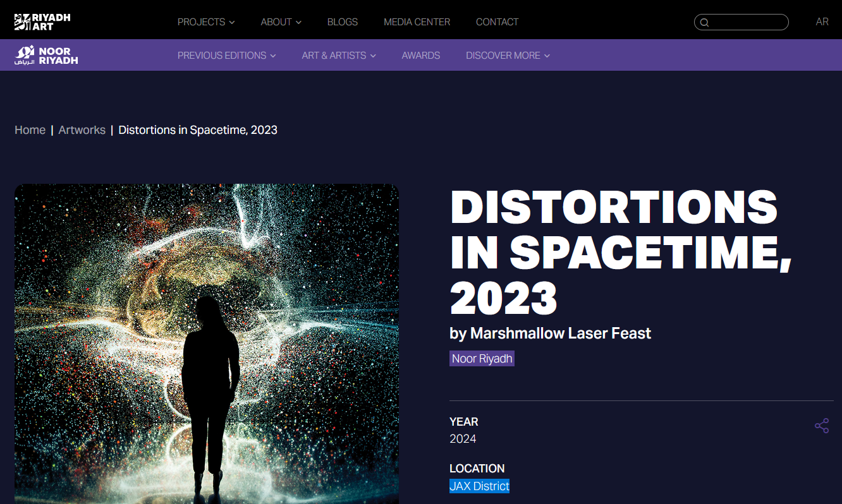Open the Awards section
Viewport: 842px width, 504px height.
point(420,56)
